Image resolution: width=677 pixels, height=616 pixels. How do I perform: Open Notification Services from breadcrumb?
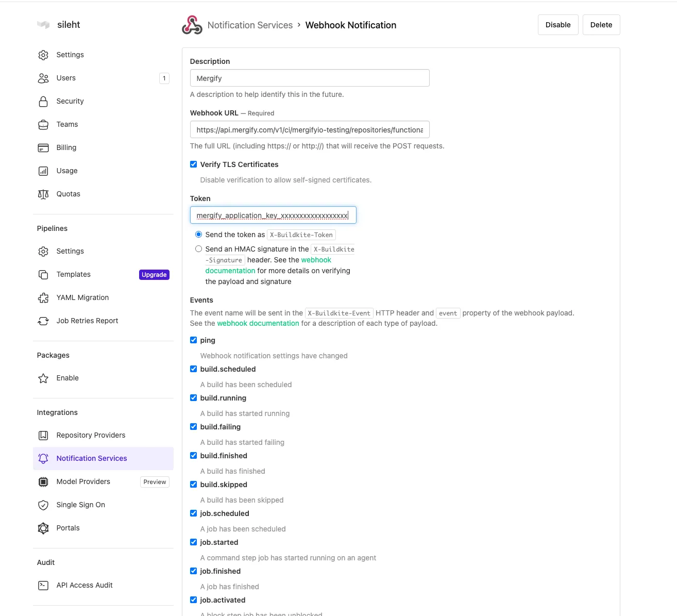tap(250, 25)
